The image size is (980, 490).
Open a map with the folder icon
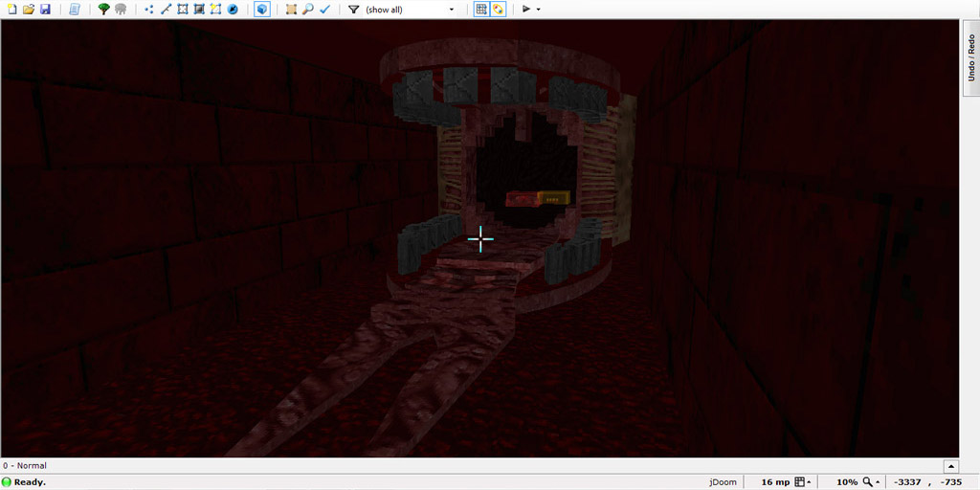pyautogui.click(x=28, y=10)
